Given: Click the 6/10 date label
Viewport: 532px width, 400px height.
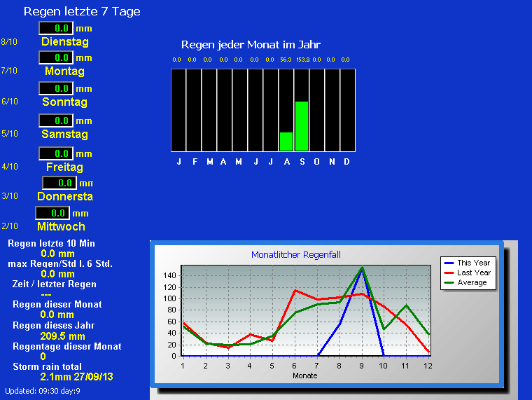Looking at the screenshot, I should (x=10, y=101).
